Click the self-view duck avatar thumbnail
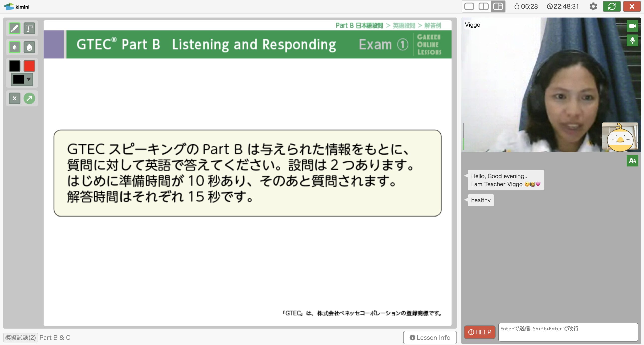The width and height of the screenshot is (644, 345). click(x=620, y=137)
